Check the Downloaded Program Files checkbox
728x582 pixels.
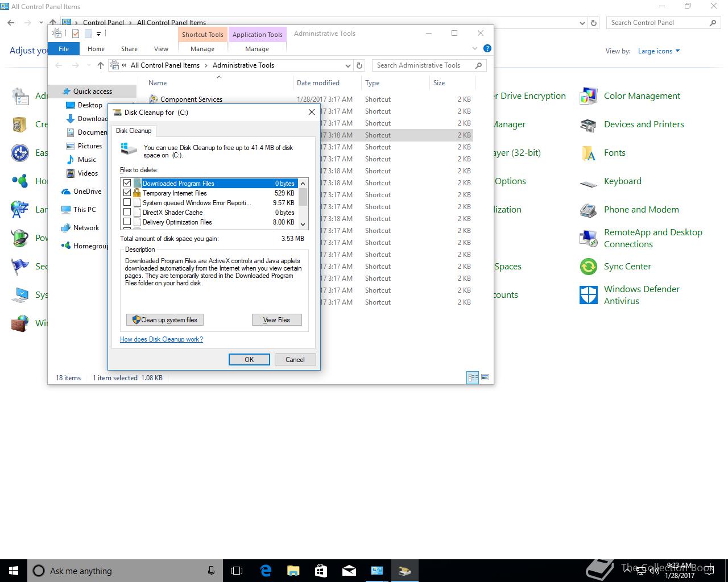(x=127, y=183)
